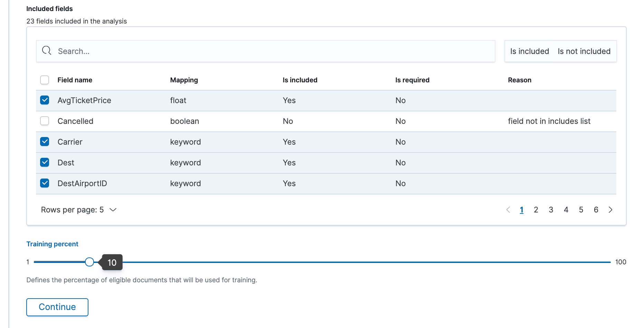Screen dimensions: 644x328
Task: Select the Is not included filter
Action: (584, 51)
